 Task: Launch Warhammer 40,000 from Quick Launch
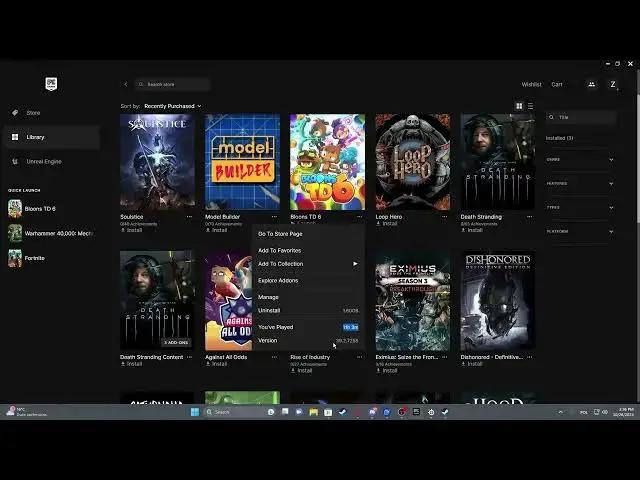(x=51, y=233)
